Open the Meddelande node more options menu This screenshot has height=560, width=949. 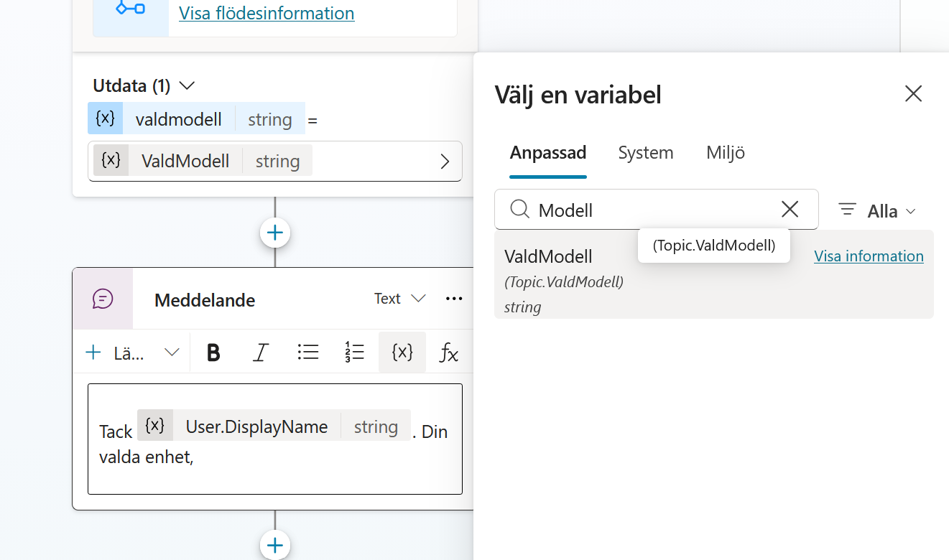pos(454,298)
